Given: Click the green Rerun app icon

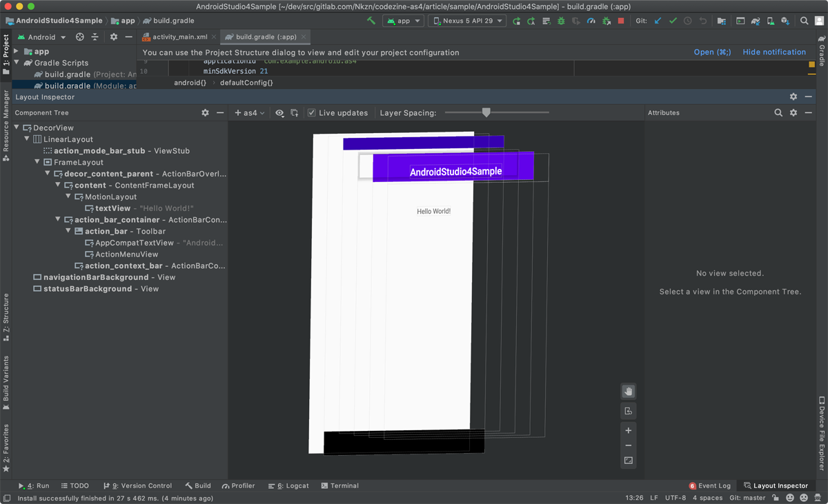Looking at the screenshot, I should (x=516, y=21).
